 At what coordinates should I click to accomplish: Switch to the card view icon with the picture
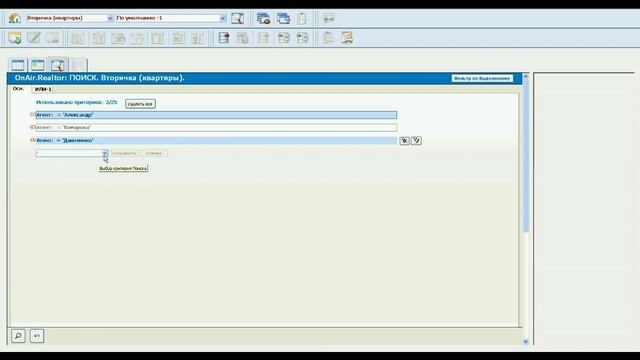[38, 65]
